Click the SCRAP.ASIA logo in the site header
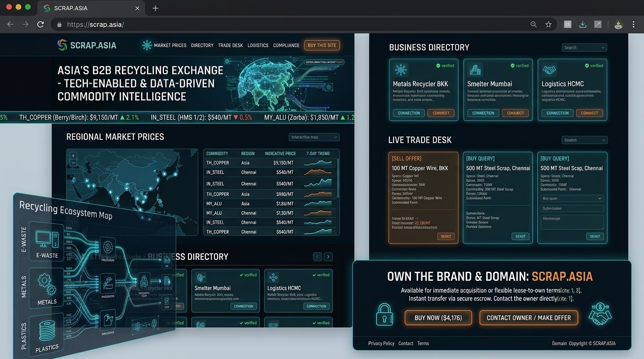The width and height of the screenshot is (644, 359). (x=87, y=45)
